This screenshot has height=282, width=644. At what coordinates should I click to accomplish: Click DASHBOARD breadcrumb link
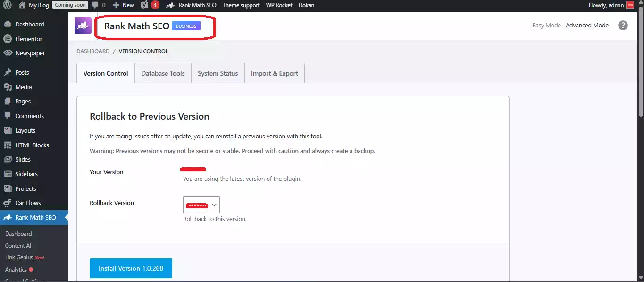coord(93,51)
